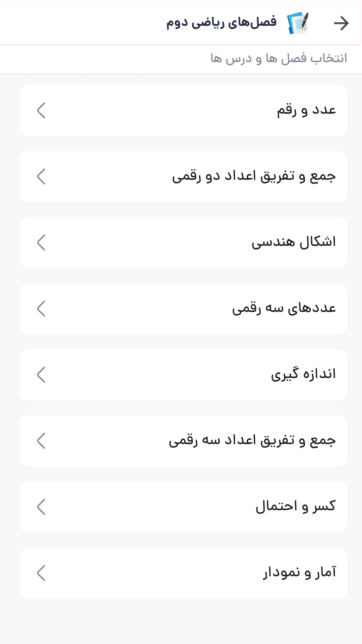The width and height of the screenshot is (362, 644).
Task: Tap the انتخاب فصل ها و درس ها subtitle
Action: click(279, 58)
